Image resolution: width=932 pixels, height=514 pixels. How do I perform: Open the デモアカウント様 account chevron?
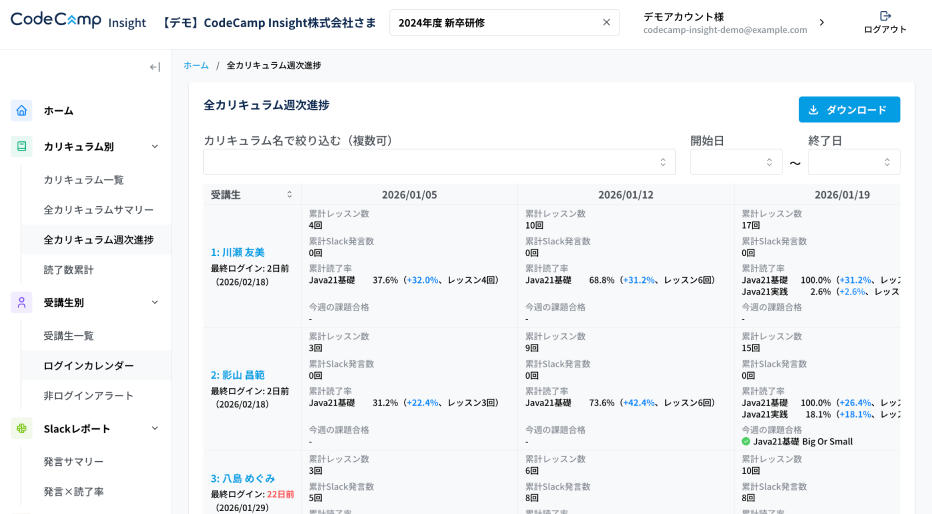[822, 23]
